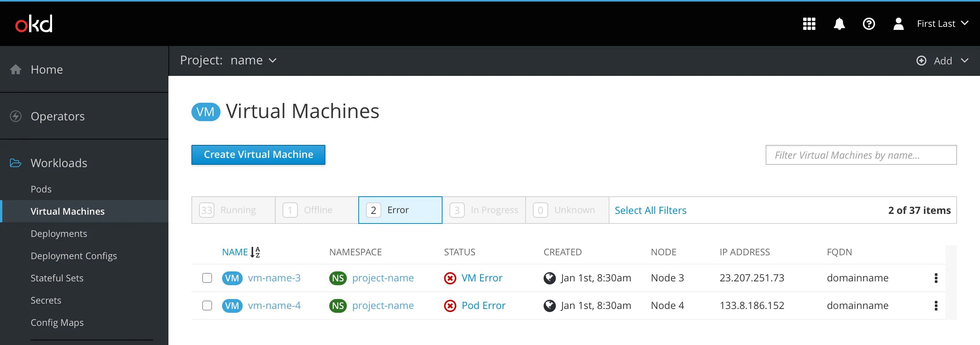This screenshot has width=980, height=345.
Task: Open the application launcher grid icon
Action: (x=809, y=24)
